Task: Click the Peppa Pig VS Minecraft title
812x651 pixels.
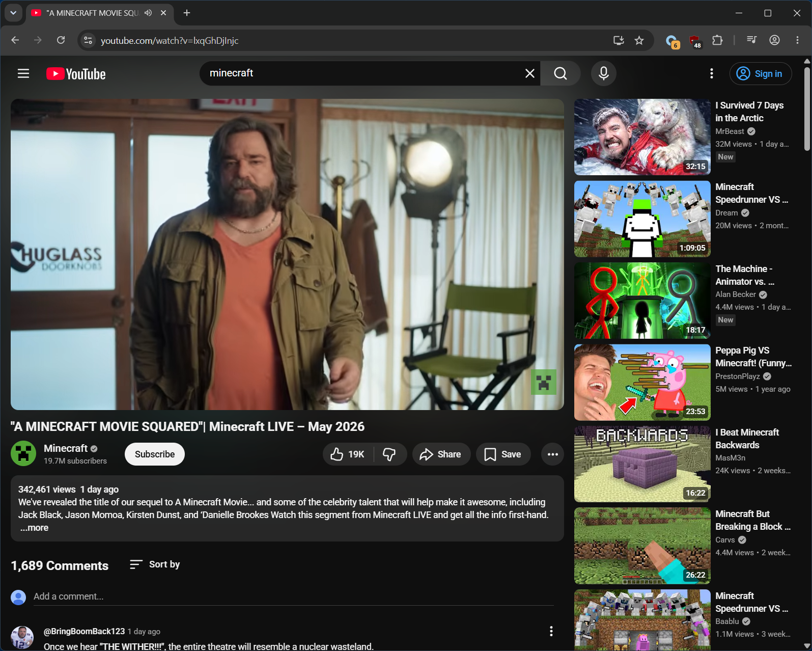Action: pyautogui.click(x=753, y=357)
